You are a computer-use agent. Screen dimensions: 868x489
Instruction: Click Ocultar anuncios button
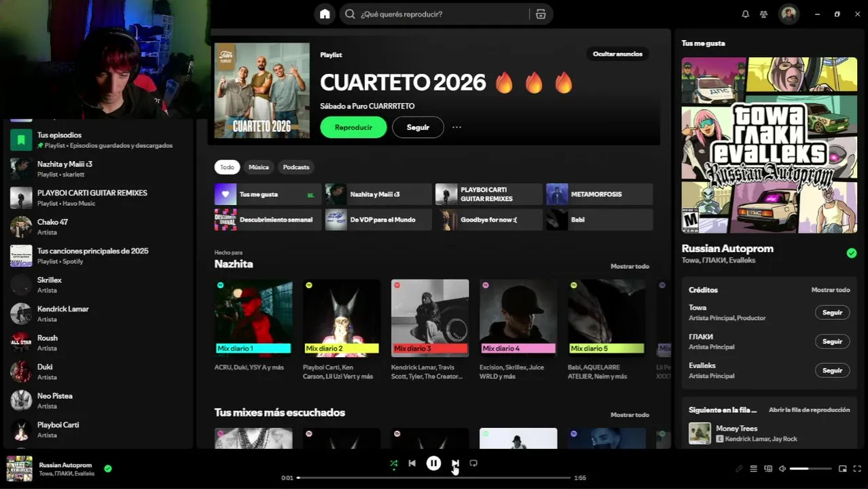[x=617, y=54]
